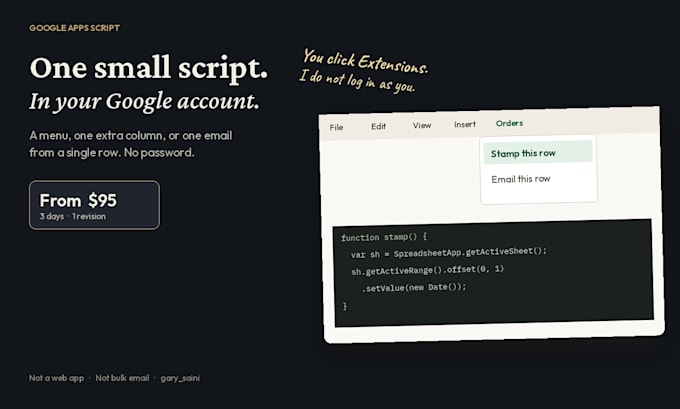Click the text 'A menu, one extra column, or one email'
Image resolution: width=680 pixels, height=409 pixels.
click(131, 136)
